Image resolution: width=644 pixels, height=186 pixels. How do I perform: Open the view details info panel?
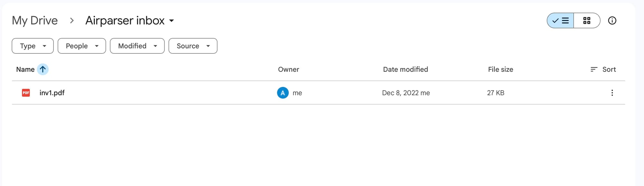[x=612, y=21]
